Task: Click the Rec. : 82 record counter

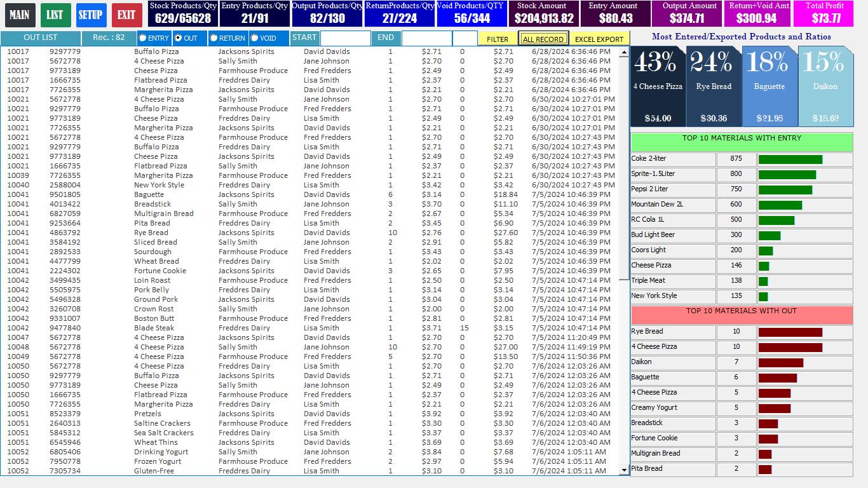Action: pos(109,38)
